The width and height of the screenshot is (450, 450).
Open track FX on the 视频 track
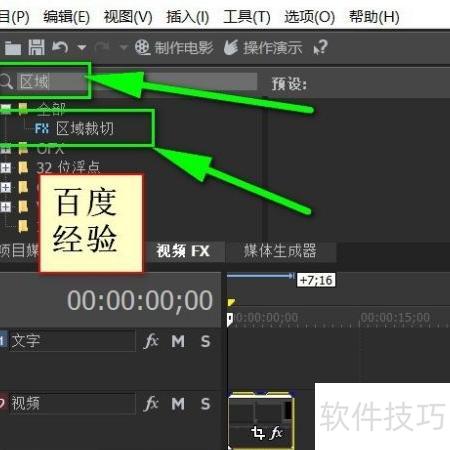click(x=151, y=403)
